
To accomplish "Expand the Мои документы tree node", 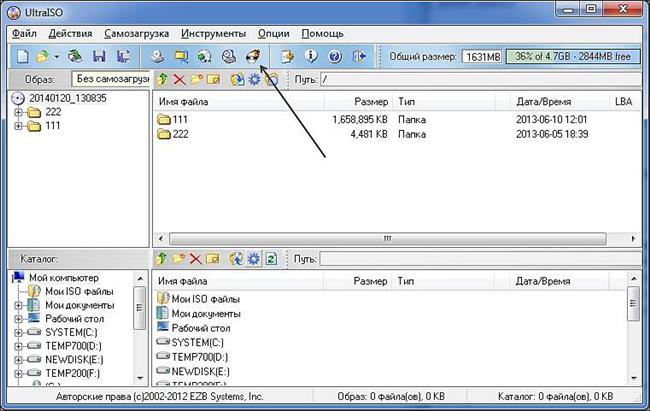I will pos(18,305).
